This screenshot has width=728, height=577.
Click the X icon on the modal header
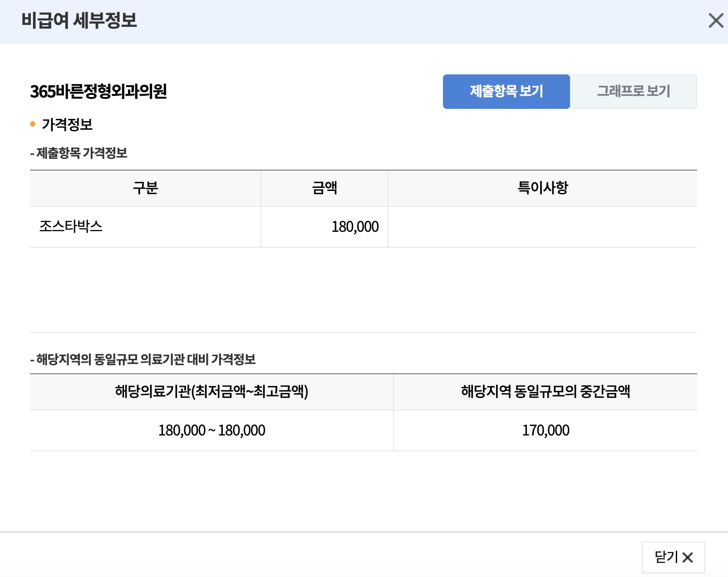point(716,21)
